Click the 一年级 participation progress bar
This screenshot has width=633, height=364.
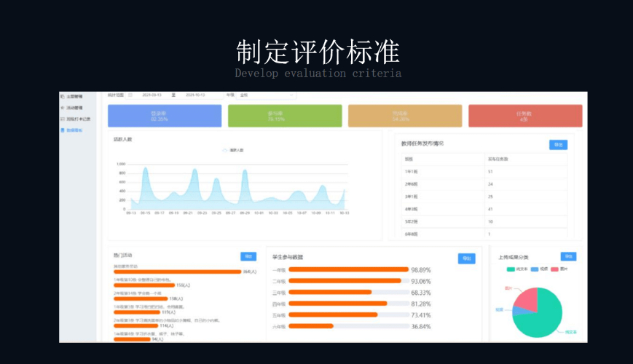348,269
